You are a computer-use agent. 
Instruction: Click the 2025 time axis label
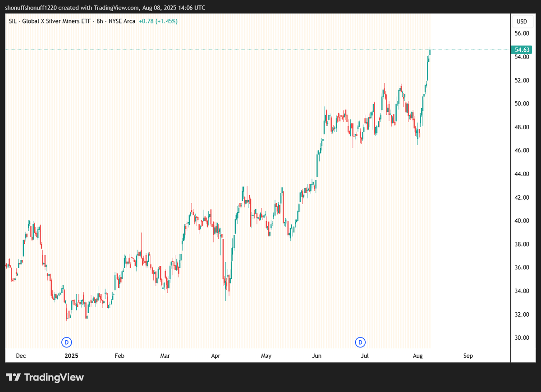(x=71, y=356)
